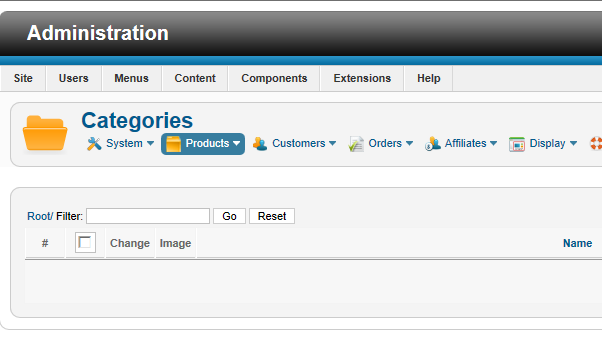The height and width of the screenshot is (361, 602).
Task: Toggle the select-all checkbox in table header
Action: tap(85, 243)
